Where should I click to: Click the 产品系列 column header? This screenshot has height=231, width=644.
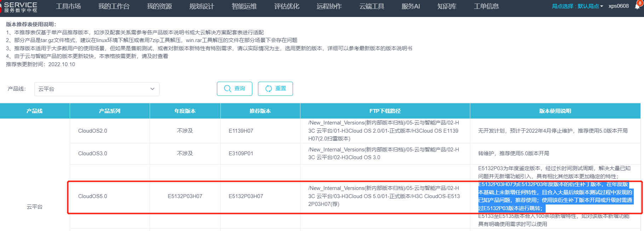pyautogui.click(x=110, y=111)
